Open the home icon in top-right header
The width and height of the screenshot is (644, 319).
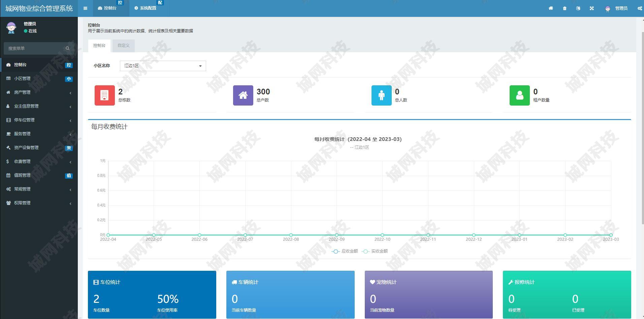pyautogui.click(x=551, y=8)
